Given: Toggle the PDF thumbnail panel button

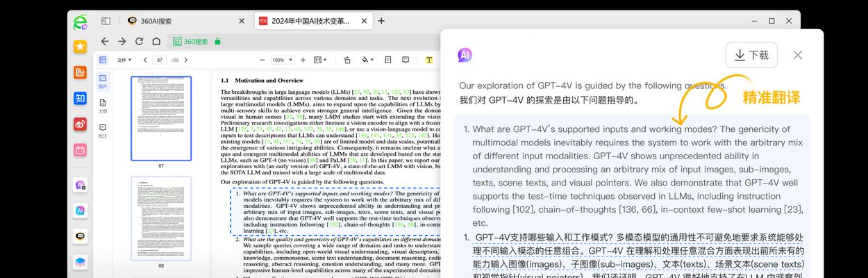Looking at the screenshot, I should pyautogui.click(x=103, y=60).
